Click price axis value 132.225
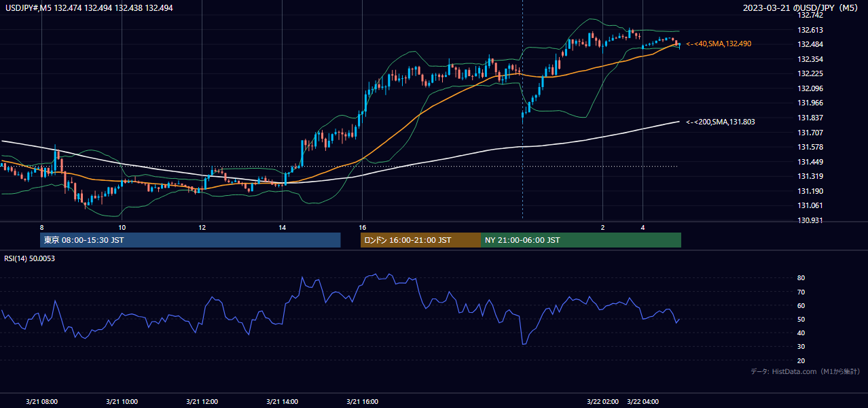 pyautogui.click(x=810, y=73)
